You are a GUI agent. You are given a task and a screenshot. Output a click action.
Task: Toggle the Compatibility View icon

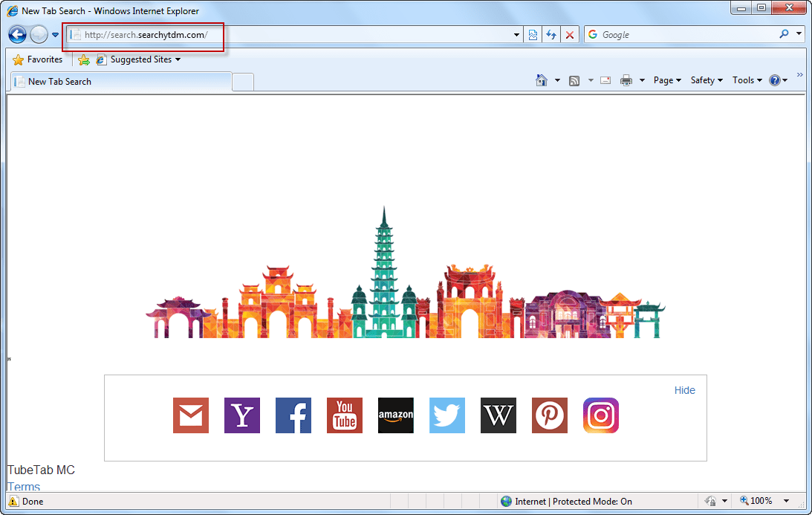(533, 35)
